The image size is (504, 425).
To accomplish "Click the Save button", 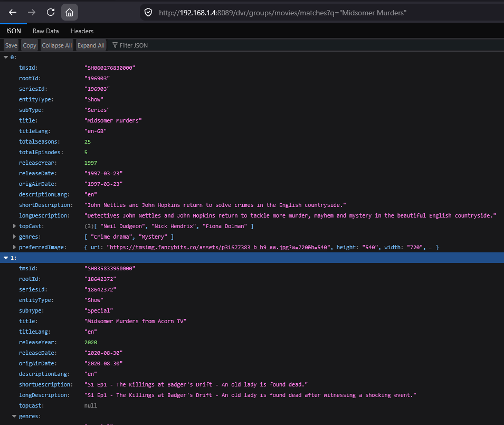I will [11, 45].
